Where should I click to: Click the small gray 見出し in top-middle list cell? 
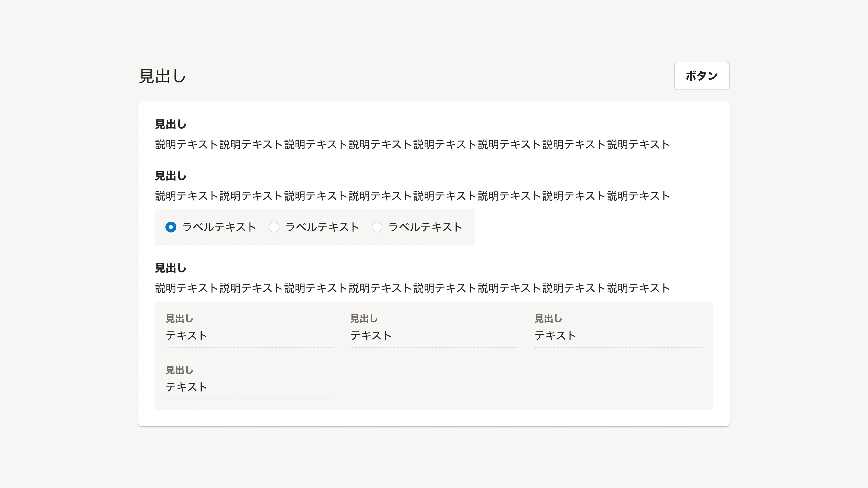364,319
